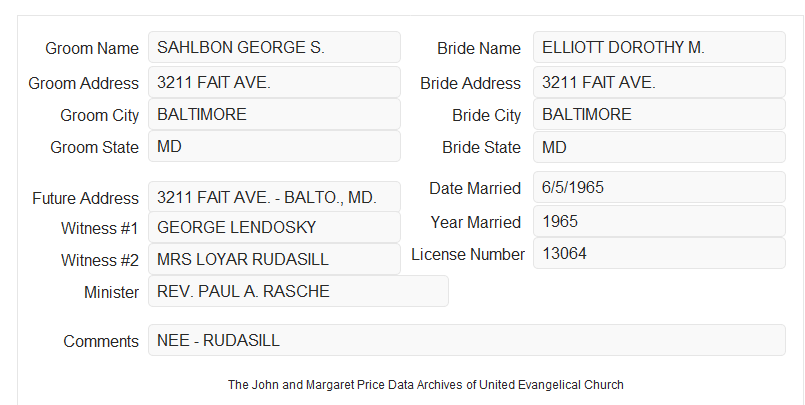
Task: Click the Bride State input box
Action: tap(659, 147)
